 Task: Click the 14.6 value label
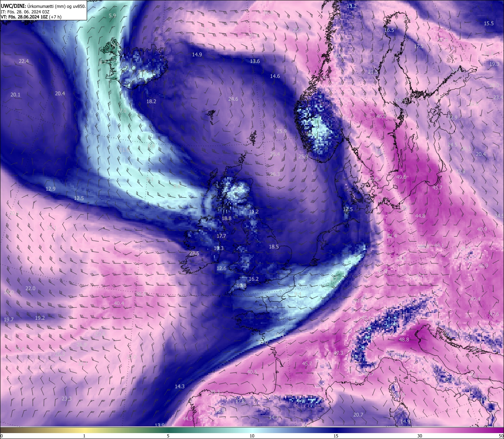click(275, 76)
